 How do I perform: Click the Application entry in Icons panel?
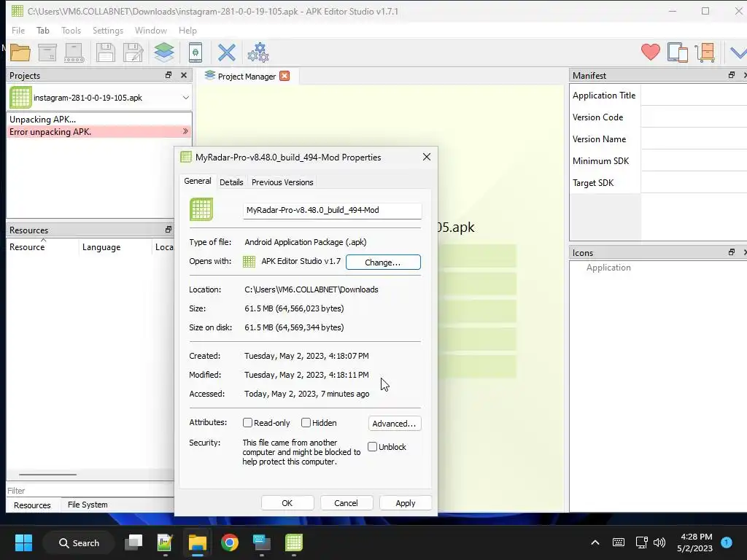coord(608,268)
